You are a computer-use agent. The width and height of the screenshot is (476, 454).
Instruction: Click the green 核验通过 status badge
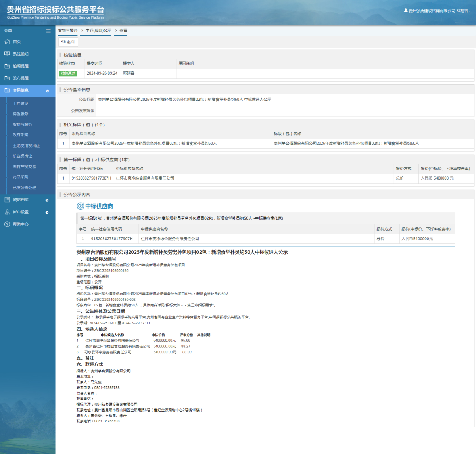68,73
